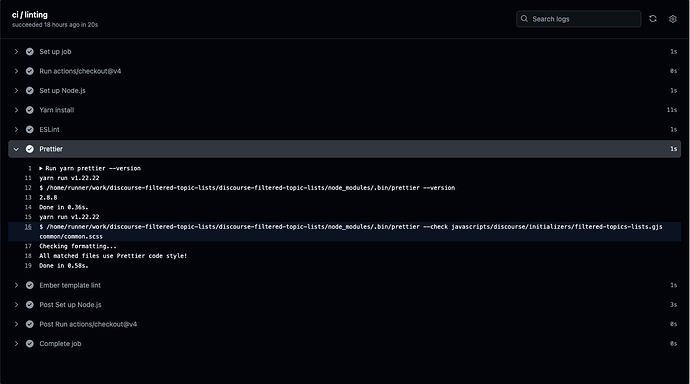Image resolution: width=690 pixels, height=384 pixels.
Task: Click the magnifier icon in Search logs
Action: click(x=524, y=18)
